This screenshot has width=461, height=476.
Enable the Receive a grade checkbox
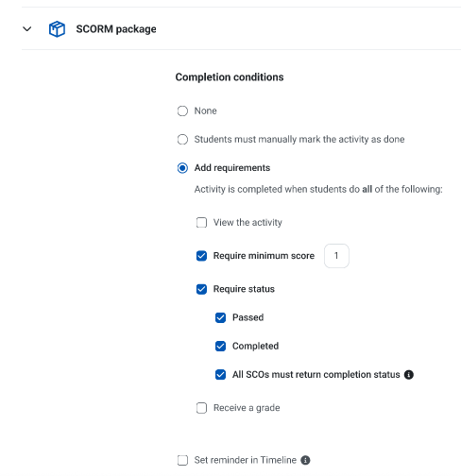pos(201,408)
